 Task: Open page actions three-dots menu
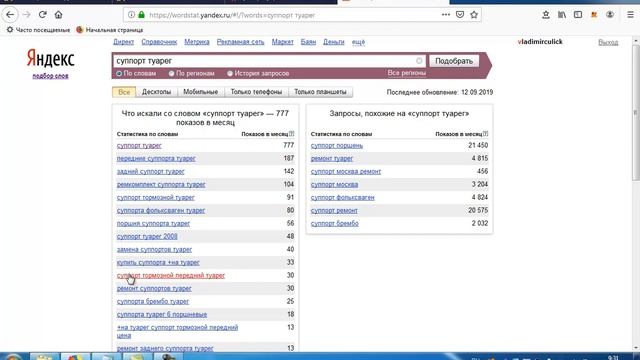(446, 15)
